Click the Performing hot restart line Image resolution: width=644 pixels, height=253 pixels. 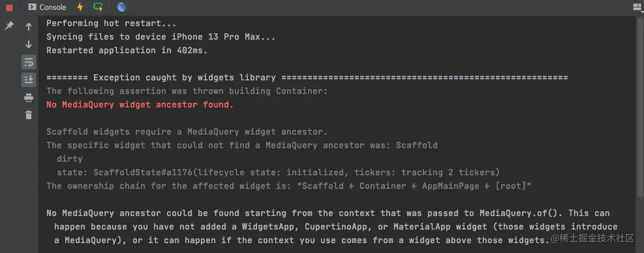[x=111, y=23]
